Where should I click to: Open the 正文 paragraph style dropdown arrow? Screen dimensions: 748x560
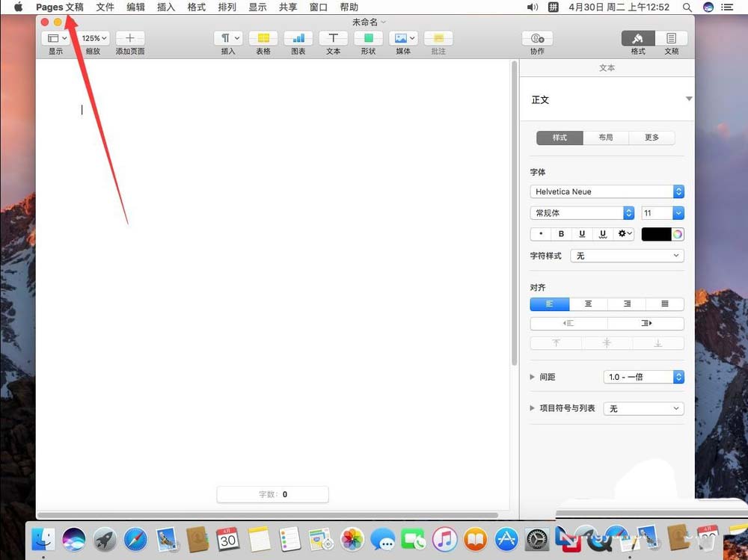[689, 99]
